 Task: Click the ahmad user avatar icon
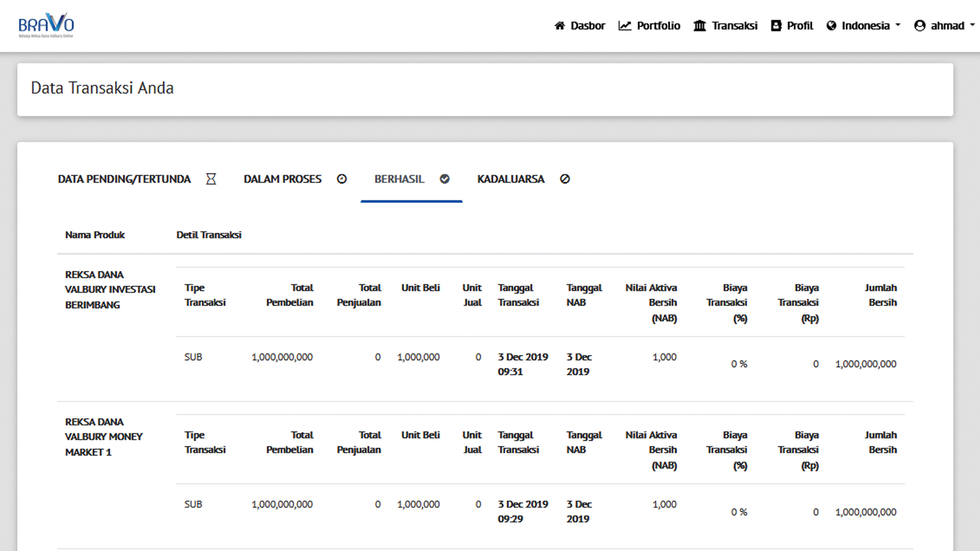click(x=920, y=26)
